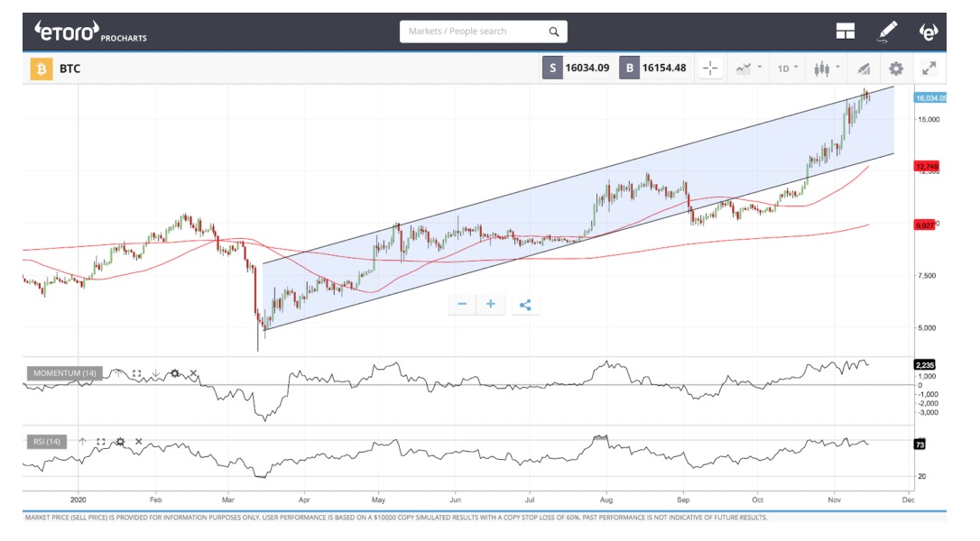
Task: Click the Buy button at 16154.48
Action: coord(654,69)
